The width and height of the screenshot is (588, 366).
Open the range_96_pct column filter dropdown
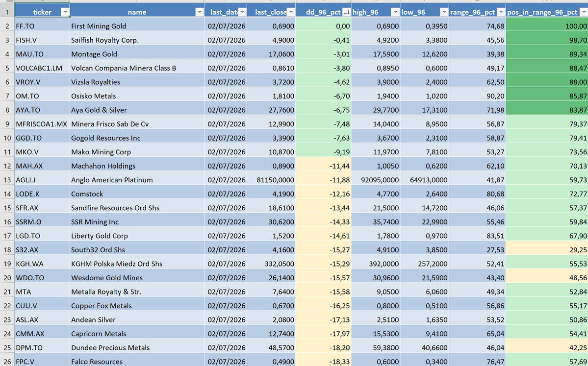pos(501,12)
